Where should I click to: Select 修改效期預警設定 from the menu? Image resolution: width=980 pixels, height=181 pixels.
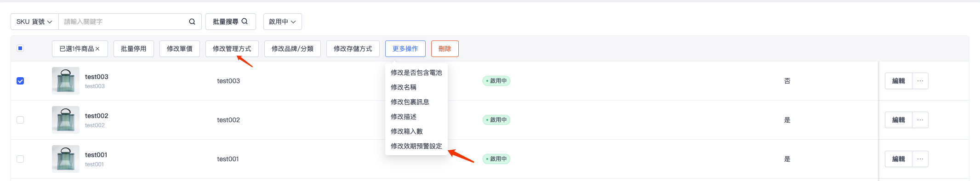(x=416, y=146)
